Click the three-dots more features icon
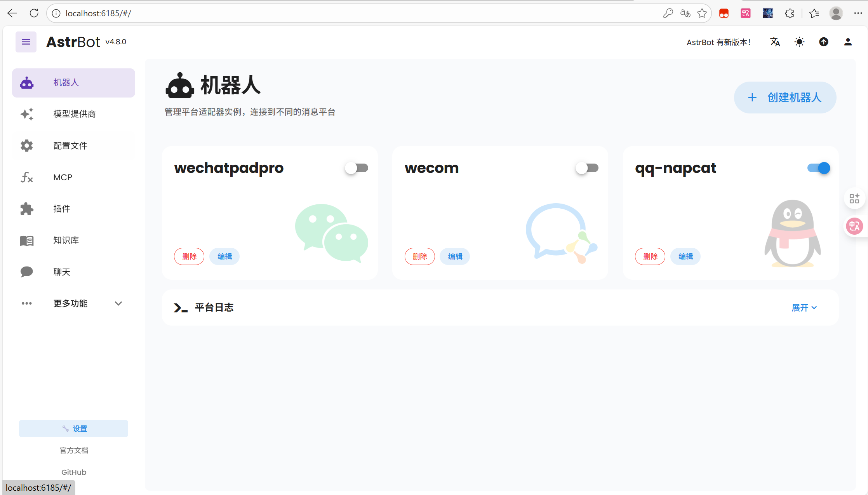Image resolution: width=868 pixels, height=495 pixels. pos(27,303)
